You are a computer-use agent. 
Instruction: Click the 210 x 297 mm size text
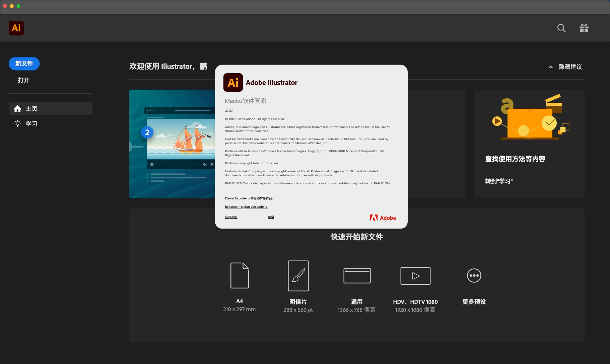point(239,309)
